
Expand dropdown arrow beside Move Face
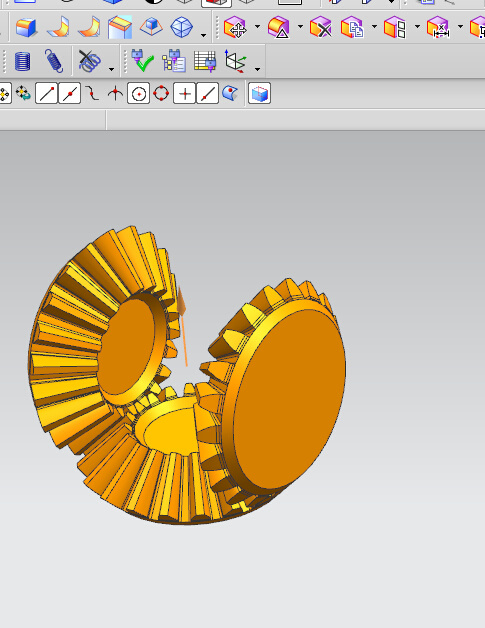coord(258,27)
